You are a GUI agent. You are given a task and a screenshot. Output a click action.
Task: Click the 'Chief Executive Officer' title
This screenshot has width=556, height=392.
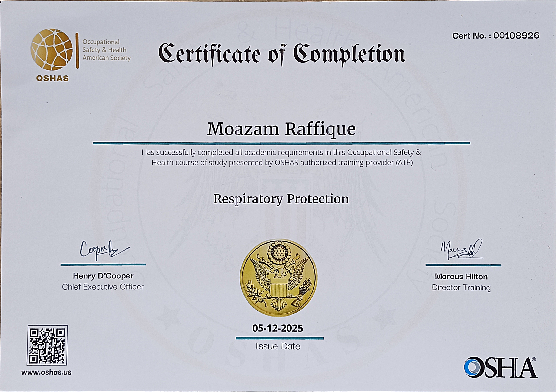coord(103,287)
